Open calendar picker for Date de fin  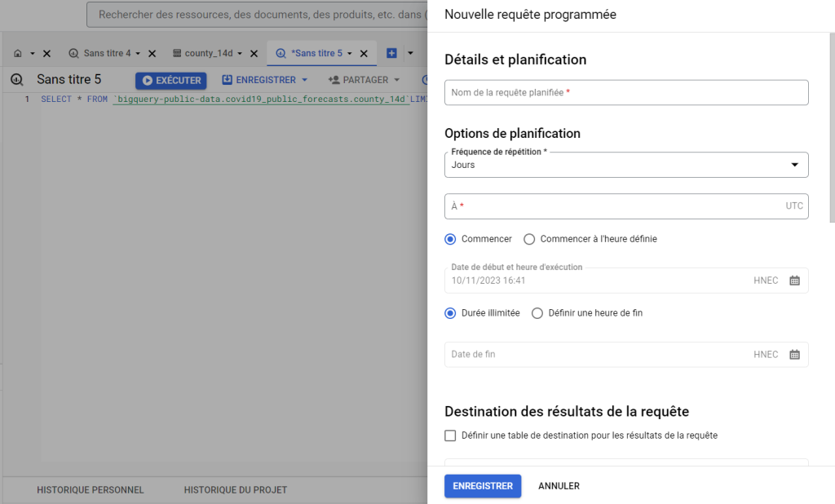[x=794, y=355]
